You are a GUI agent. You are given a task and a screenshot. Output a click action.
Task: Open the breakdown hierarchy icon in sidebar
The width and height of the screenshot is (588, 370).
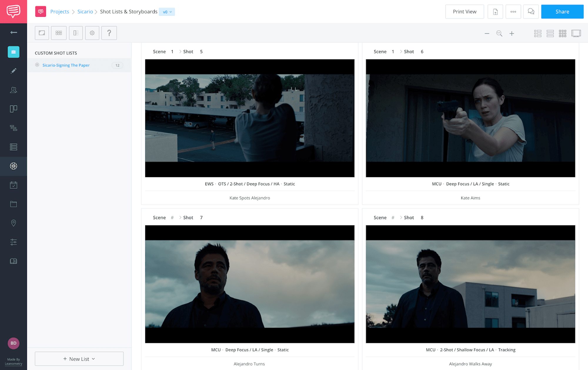14,128
